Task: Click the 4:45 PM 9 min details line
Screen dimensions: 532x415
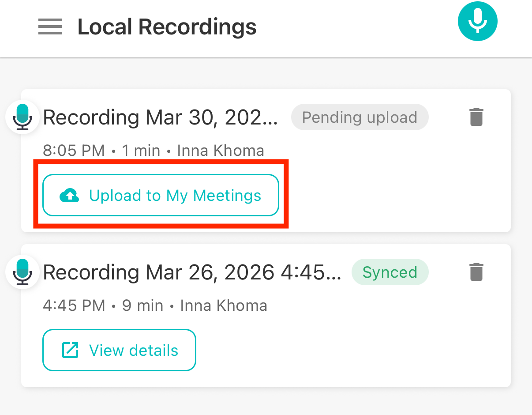Action: (103, 306)
